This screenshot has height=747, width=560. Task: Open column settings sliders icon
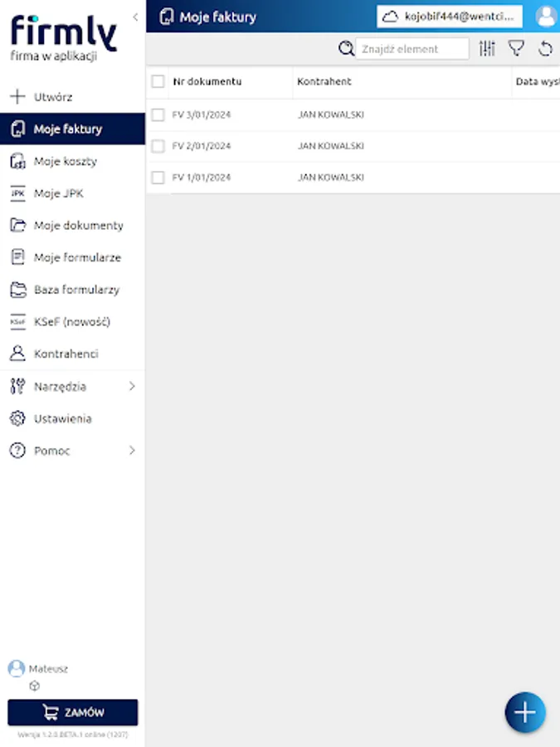(487, 49)
